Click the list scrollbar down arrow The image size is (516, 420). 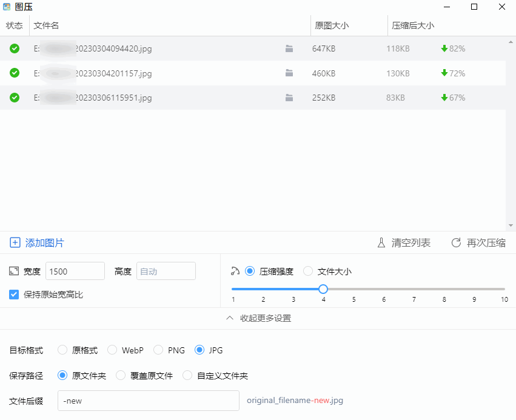[511, 225]
